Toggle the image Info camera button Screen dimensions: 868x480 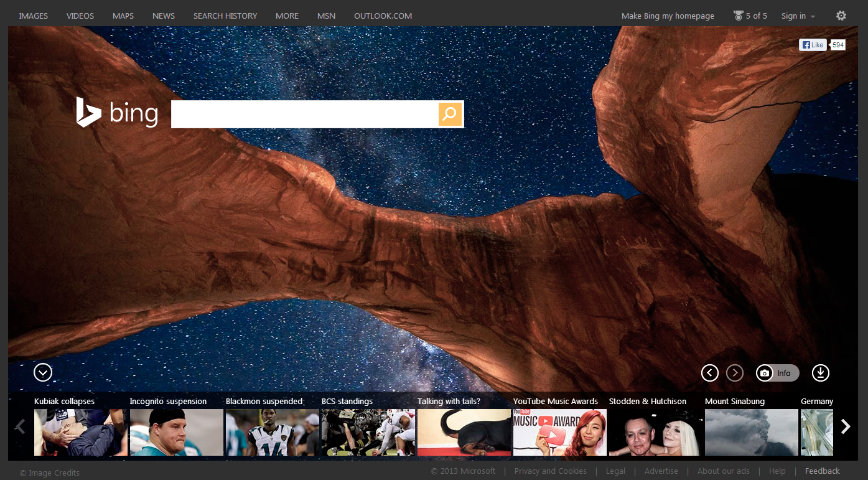click(x=777, y=373)
